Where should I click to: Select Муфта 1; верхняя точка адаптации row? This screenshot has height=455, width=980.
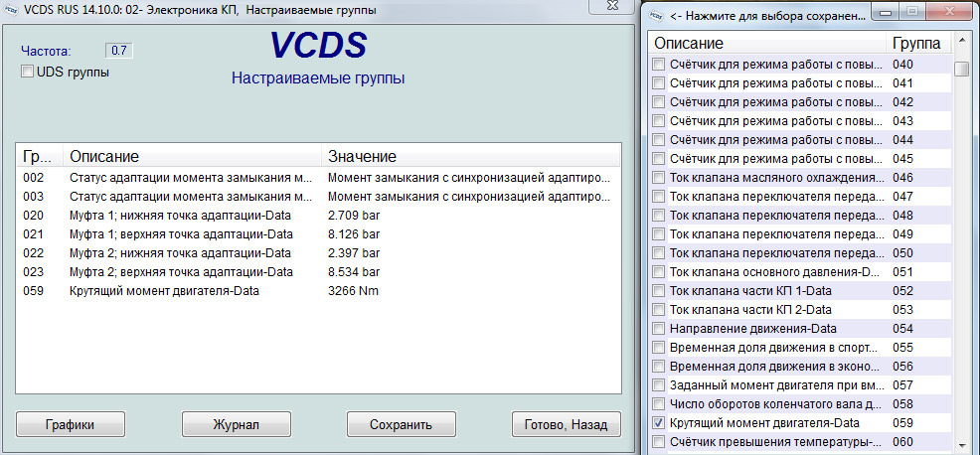(318, 234)
